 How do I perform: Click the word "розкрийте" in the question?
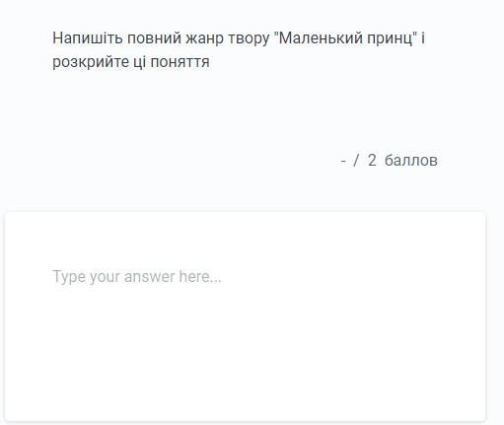pos(91,62)
